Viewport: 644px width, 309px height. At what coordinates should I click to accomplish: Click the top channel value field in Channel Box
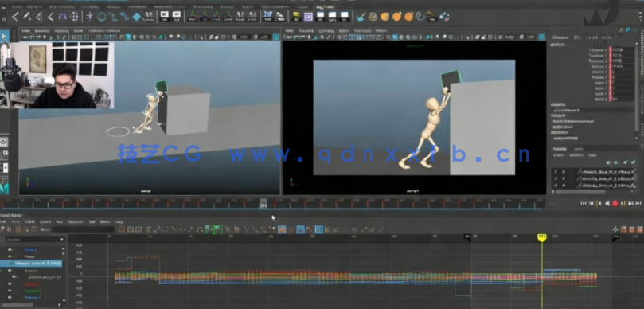pos(623,49)
